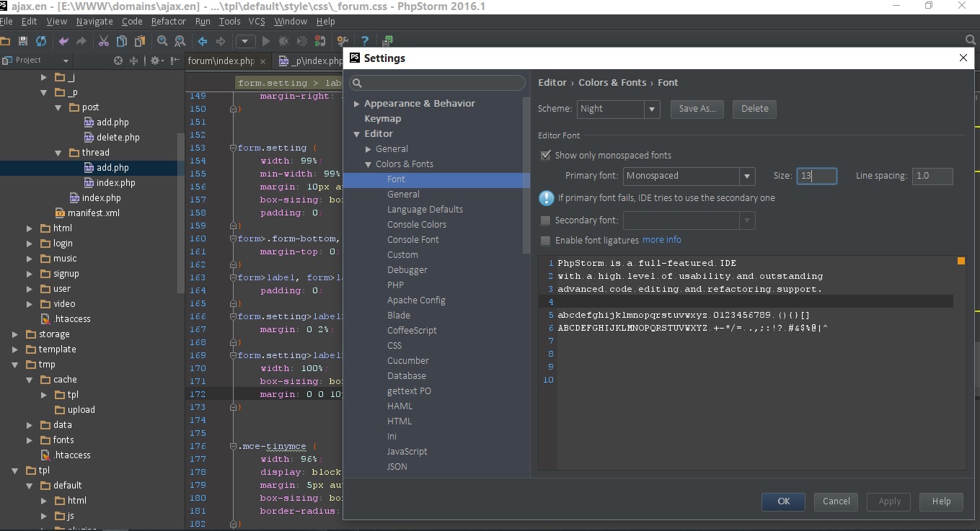The image size is (980, 531).
Task: Open the Primary font Monospaced dropdown
Action: click(689, 176)
